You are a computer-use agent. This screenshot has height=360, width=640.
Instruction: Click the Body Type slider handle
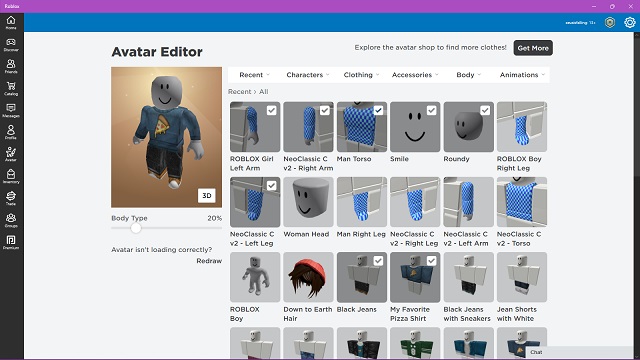136,228
